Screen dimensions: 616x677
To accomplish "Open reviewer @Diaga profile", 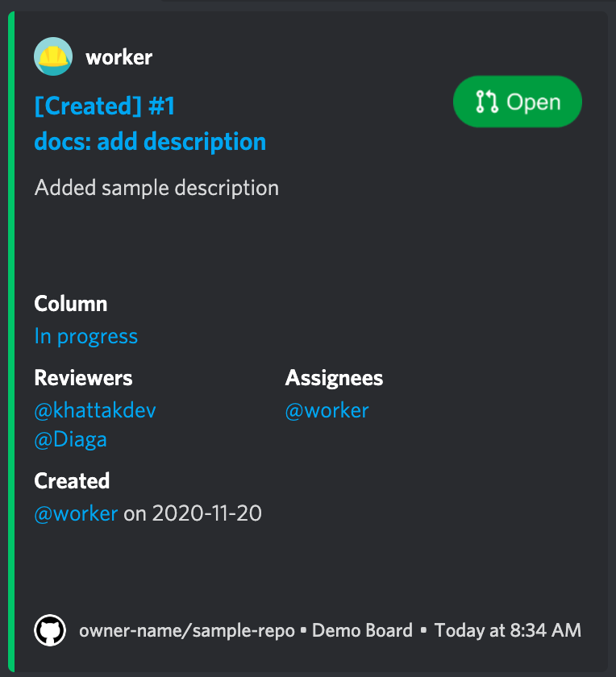I will tap(70, 439).
